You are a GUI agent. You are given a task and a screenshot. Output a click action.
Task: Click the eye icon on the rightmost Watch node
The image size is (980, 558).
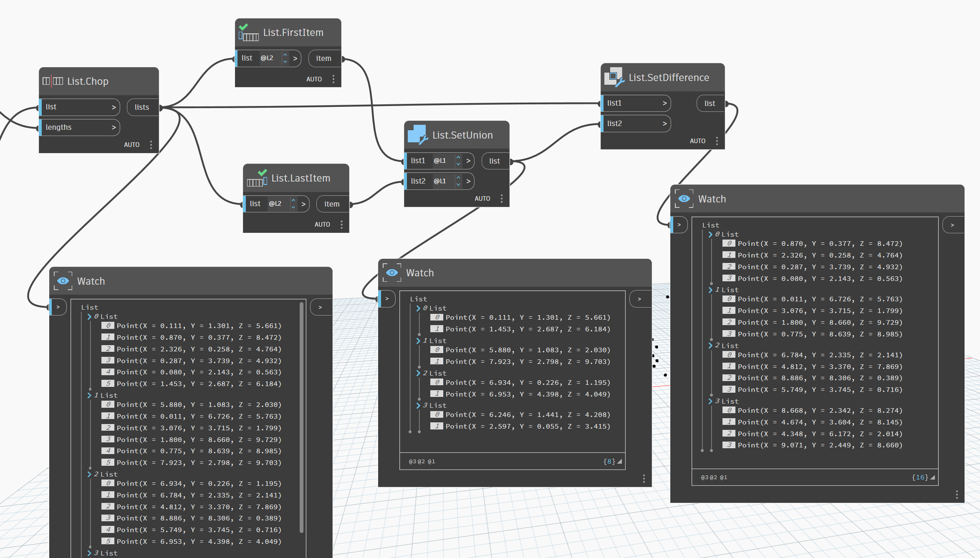684,199
